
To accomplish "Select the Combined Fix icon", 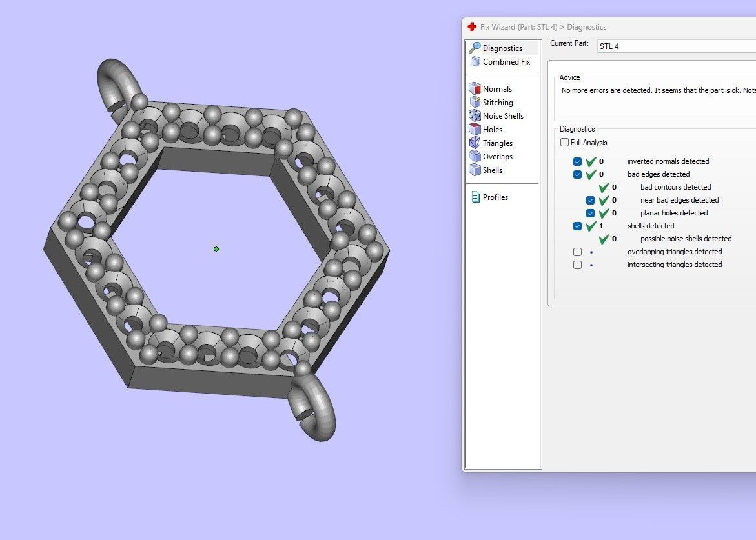I will [475, 62].
